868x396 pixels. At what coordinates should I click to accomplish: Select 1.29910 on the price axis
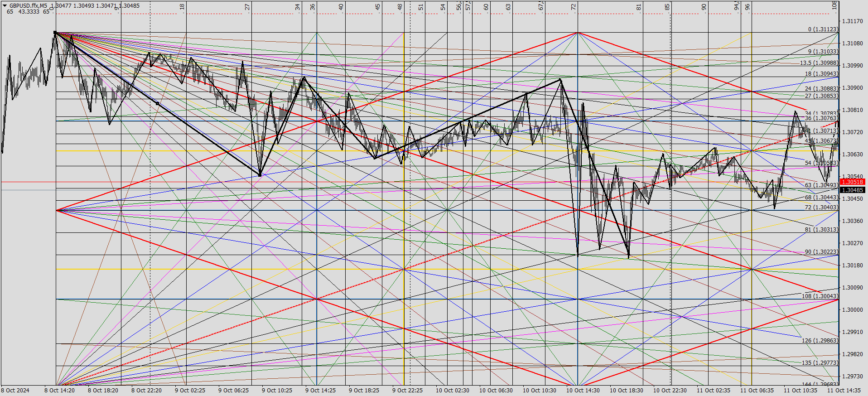852,332
